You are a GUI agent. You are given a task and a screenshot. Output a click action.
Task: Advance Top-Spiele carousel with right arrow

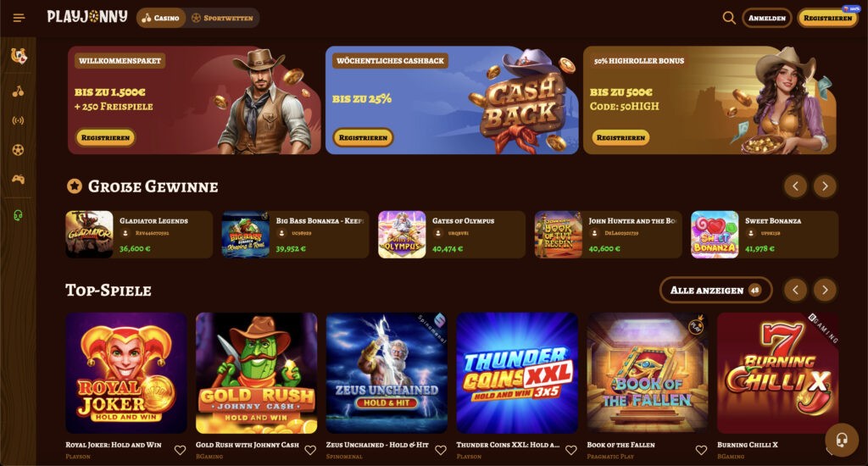coord(825,290)
